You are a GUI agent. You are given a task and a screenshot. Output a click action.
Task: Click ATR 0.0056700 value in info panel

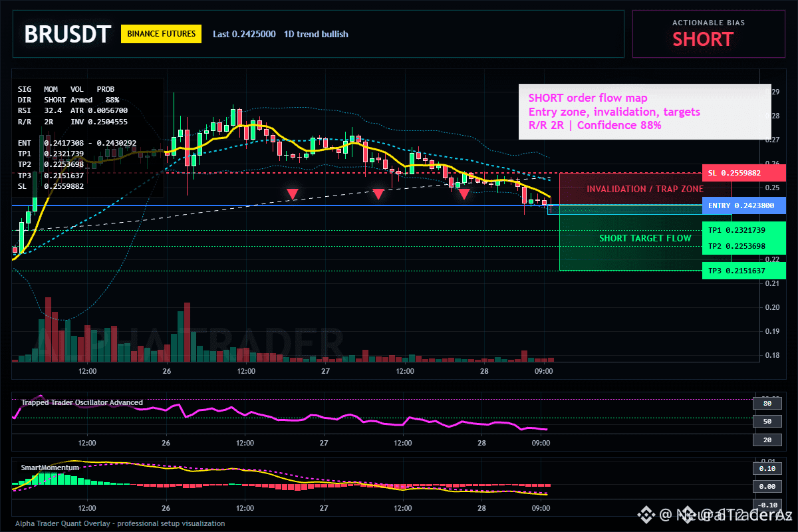click(99, 110)
